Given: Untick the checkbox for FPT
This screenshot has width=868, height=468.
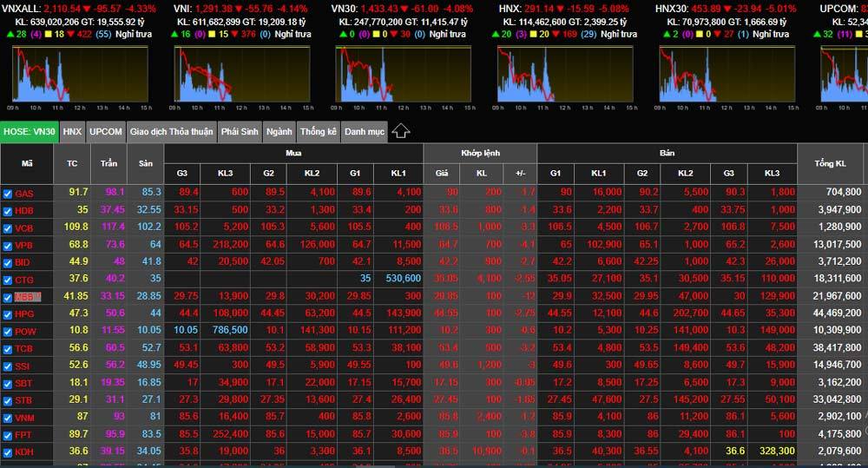Looking at the screenshot, I should [8, 435].
